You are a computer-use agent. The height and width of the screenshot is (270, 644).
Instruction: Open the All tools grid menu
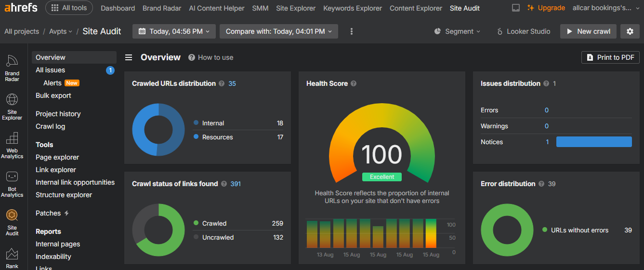[x=69, y=8]
